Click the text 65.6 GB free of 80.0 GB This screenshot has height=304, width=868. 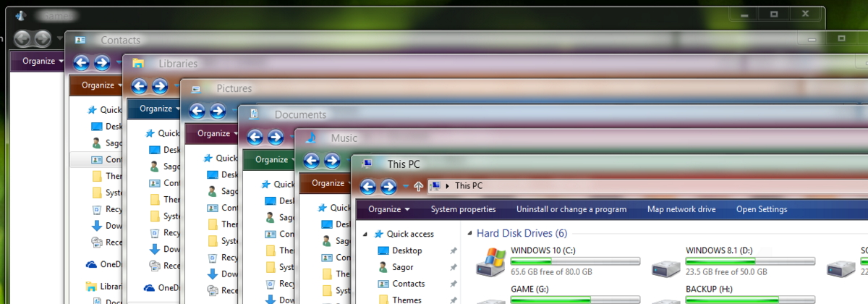pos(551,272)
